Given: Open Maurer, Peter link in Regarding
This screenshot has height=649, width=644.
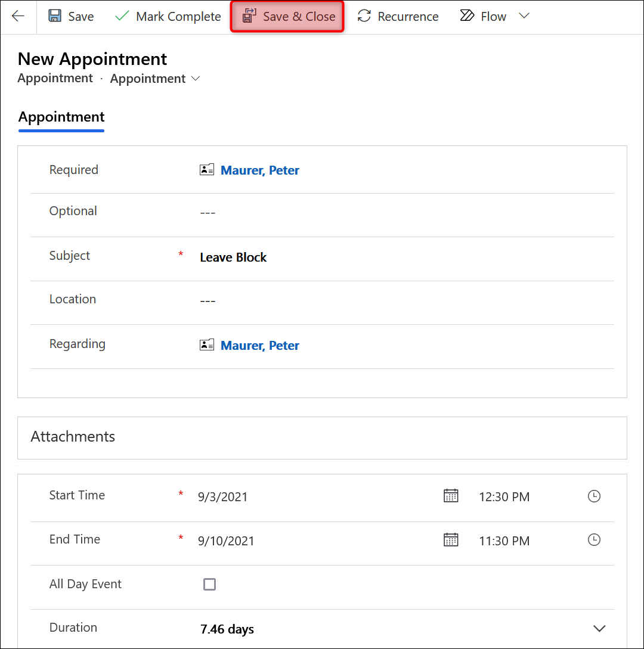Looking at the screenshot, I should pos(260,346).
